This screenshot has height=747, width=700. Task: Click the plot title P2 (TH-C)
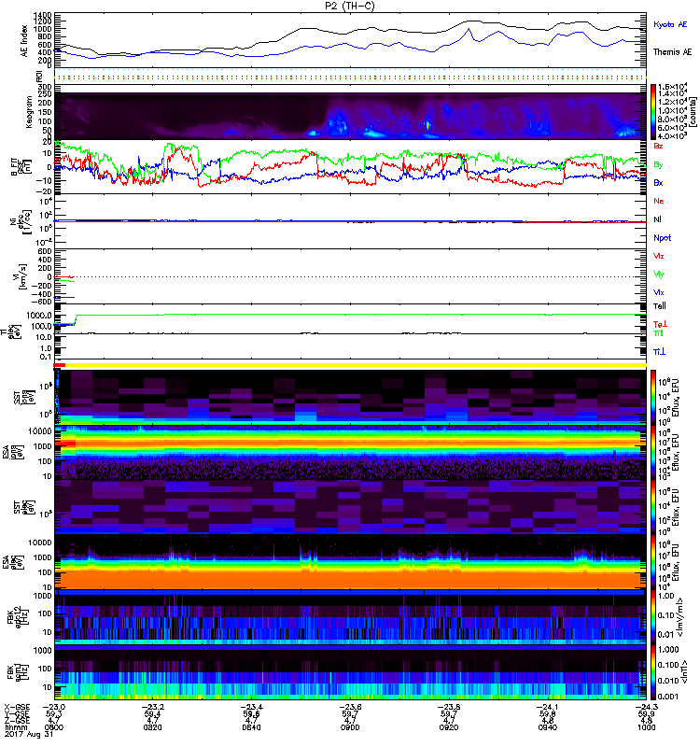350,6
